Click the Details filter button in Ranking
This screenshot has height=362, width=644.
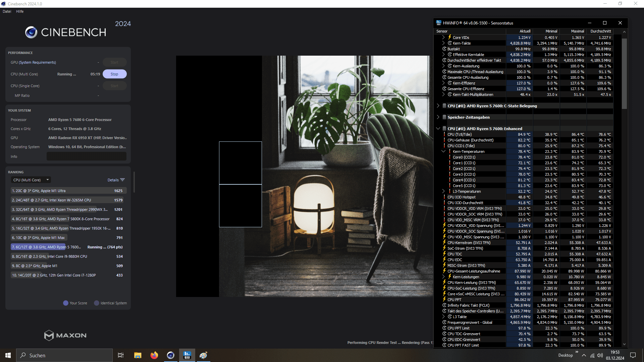pos(116,180)
